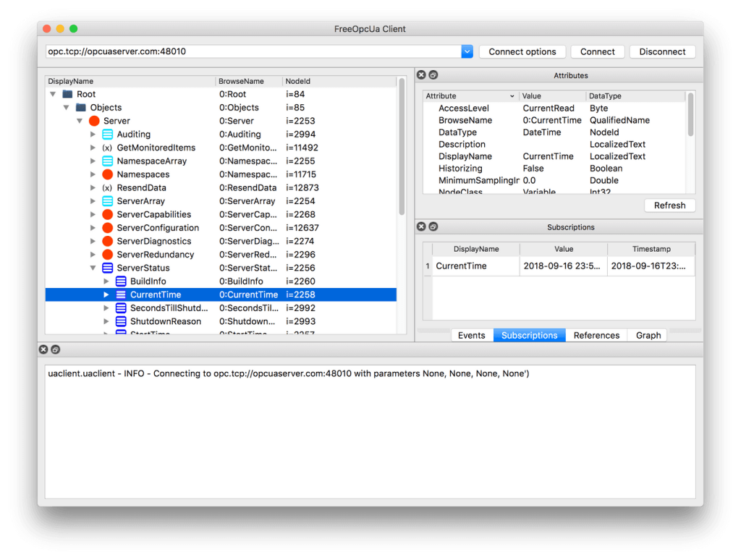Click the BuildInfo blue variable icon
The height and width of the screenshot is (560, 741).
point(121,281)
